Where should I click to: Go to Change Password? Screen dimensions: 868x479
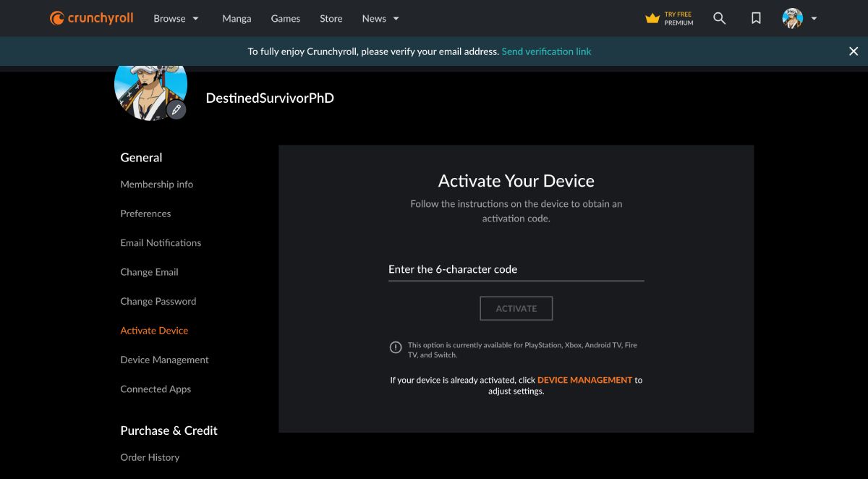coord(158,301)
